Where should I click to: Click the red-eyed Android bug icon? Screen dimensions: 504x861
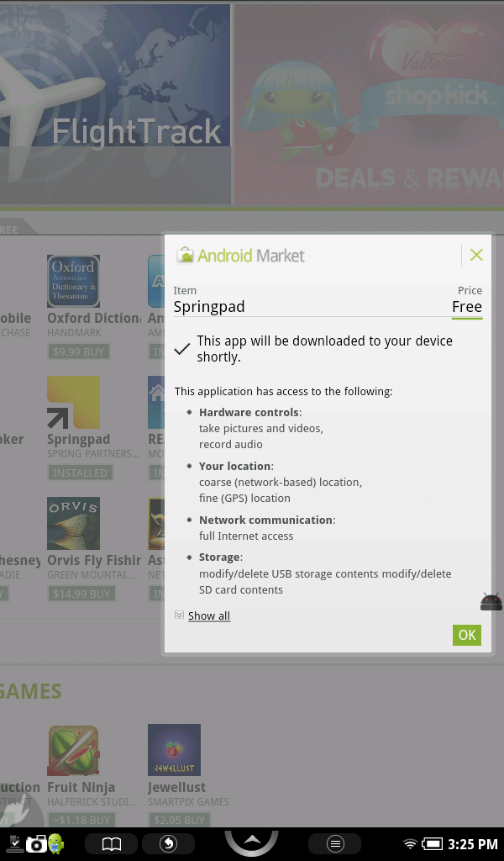tap(491, 601)
